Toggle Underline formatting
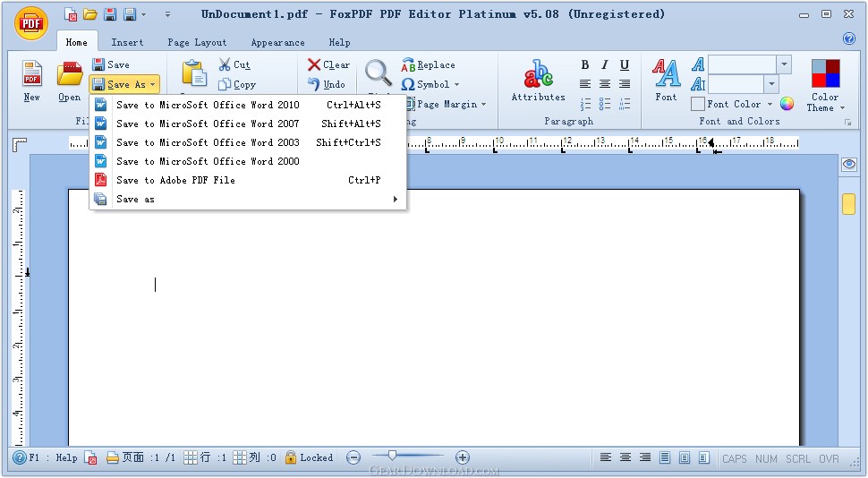 tap(625, 64)
